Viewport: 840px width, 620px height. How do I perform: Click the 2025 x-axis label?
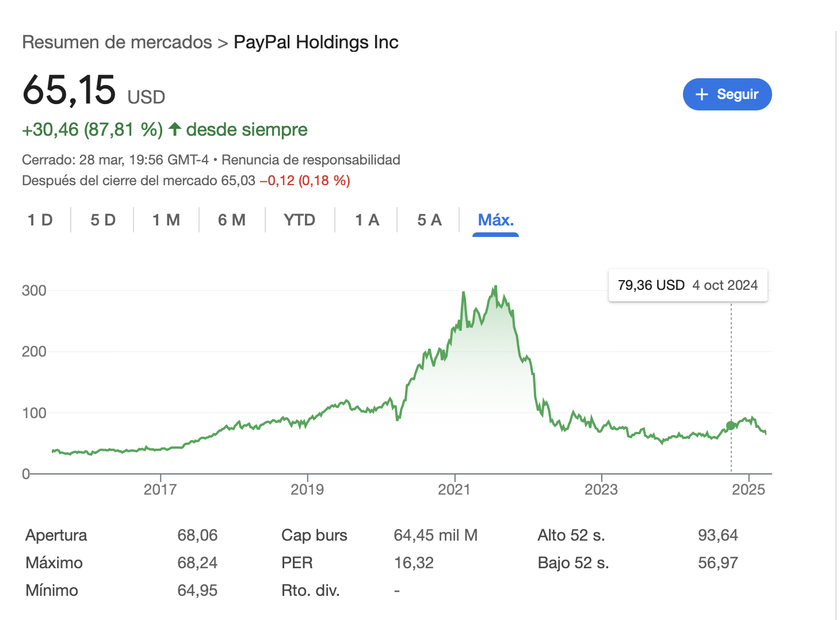pyautogui.click(x=749, y=489)
